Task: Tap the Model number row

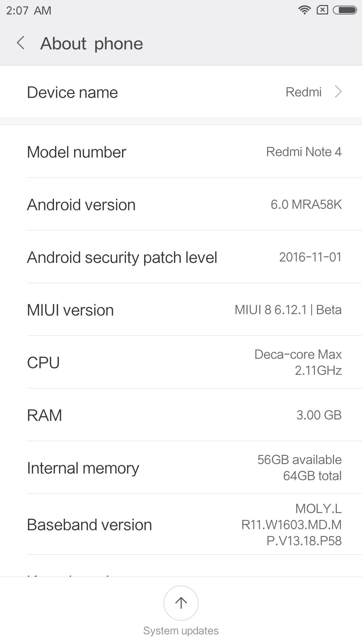Action: coord(181,152)
